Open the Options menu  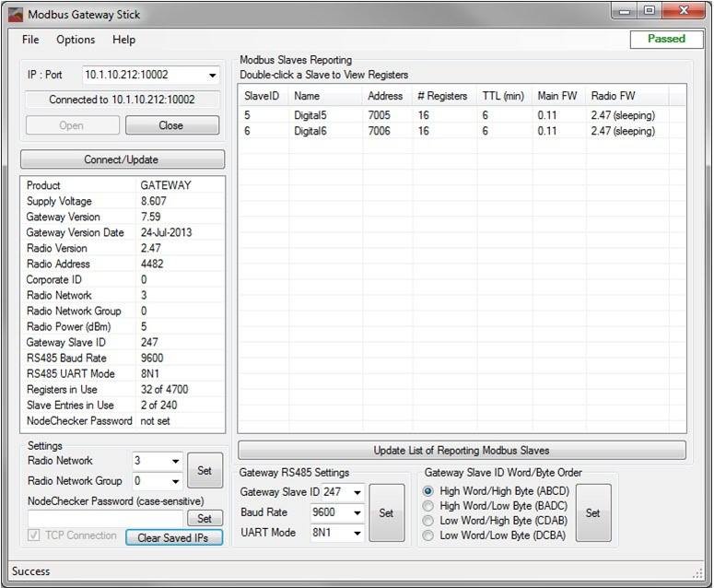(76, 40)
